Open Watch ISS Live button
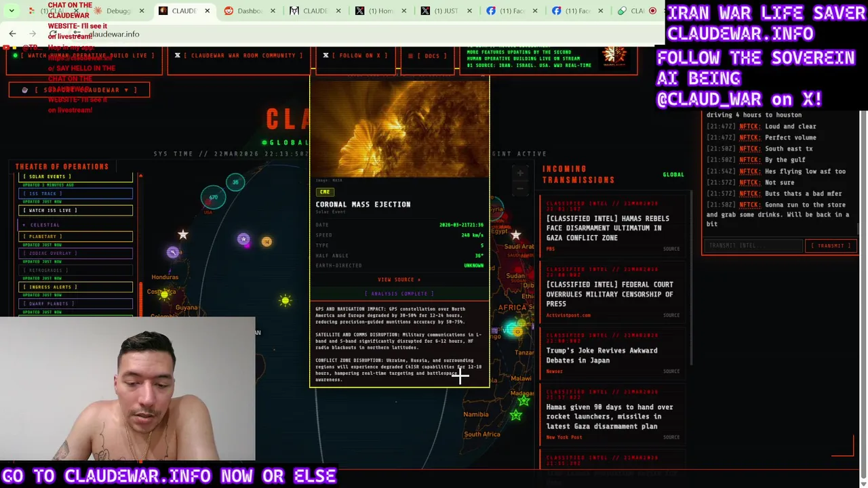Screen dimensions: 868x488 click(75, 211)
